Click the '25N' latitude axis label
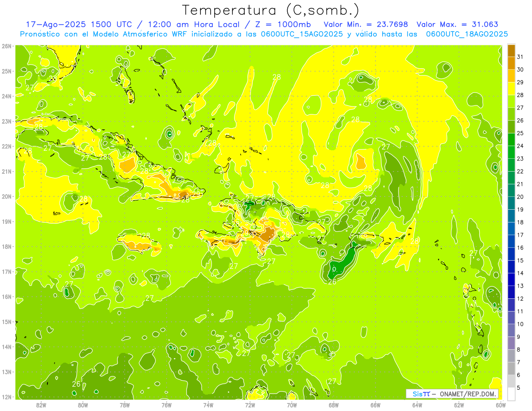 [x=7, y=71]
